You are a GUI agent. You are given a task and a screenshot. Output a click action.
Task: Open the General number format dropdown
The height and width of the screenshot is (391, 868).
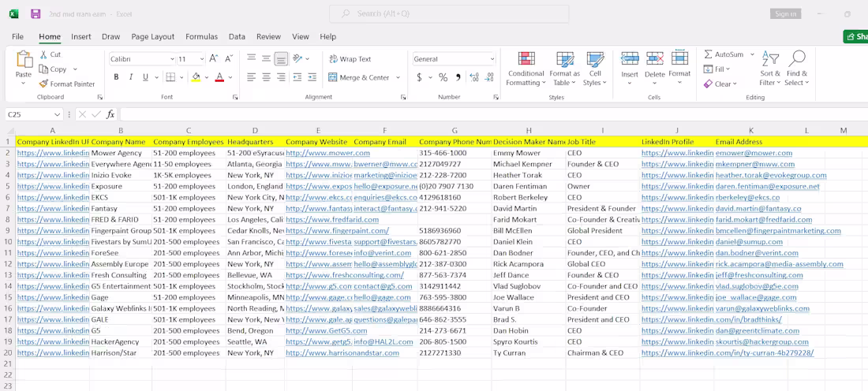(x=492, y=59)
